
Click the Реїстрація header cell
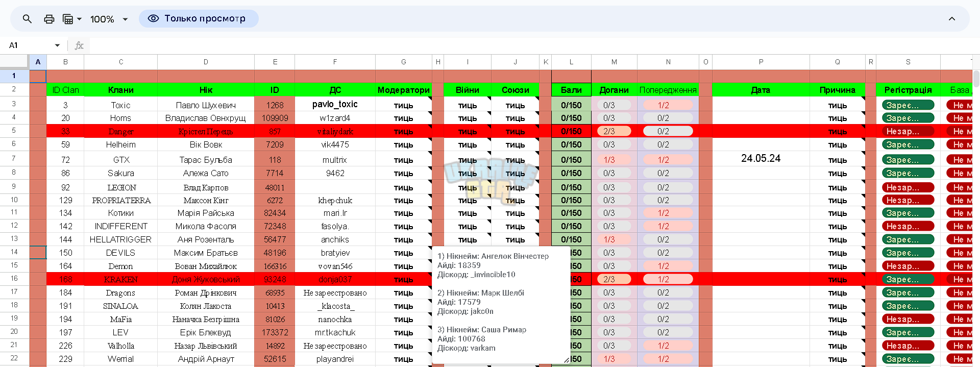[908, 90]
